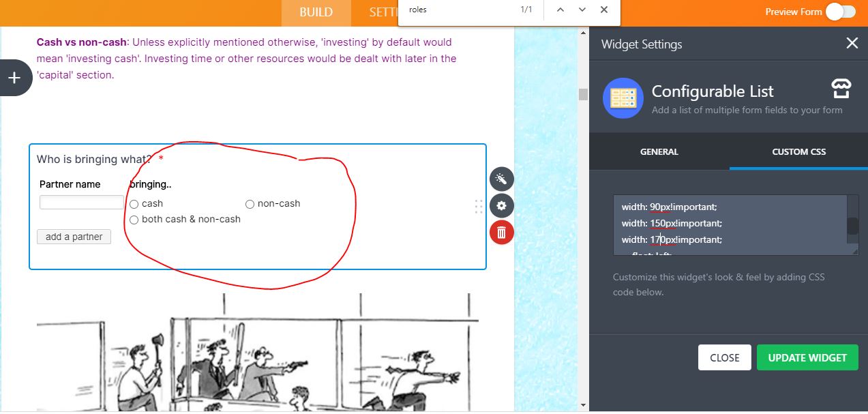Close the Widget Settings panel with X
The image size is (868, 414).
tap(852, 44)
